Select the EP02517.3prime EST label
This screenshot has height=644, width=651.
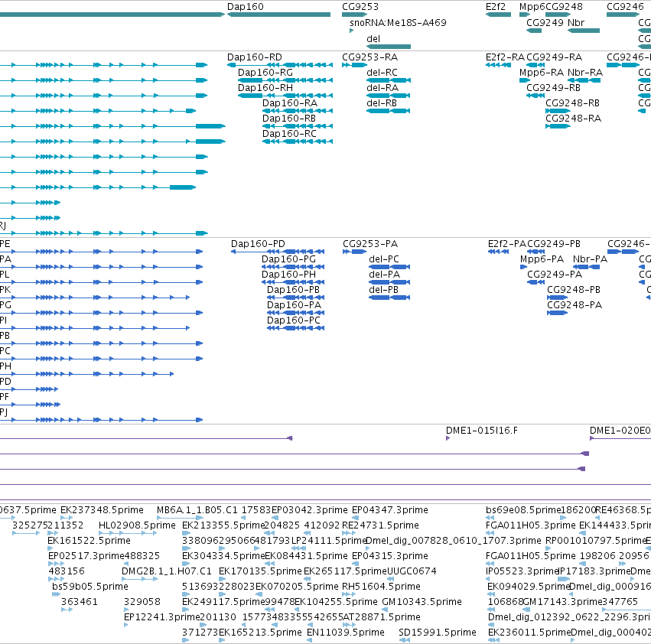click(x=86, y=556)
